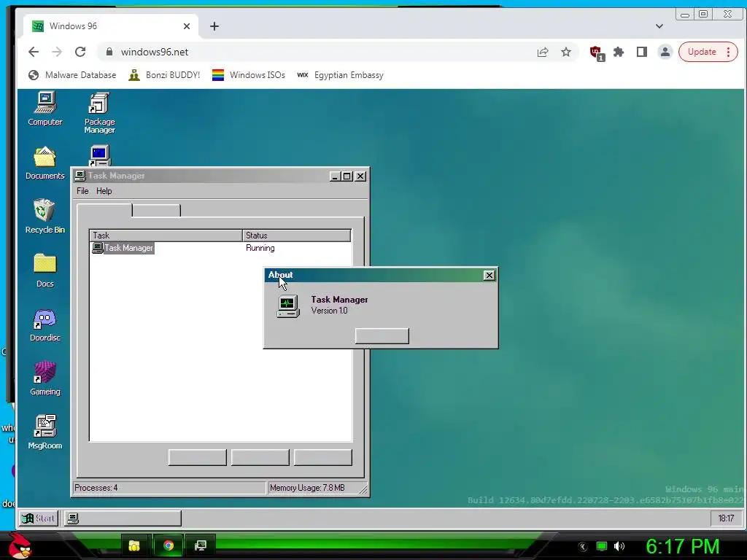Open the Docs folder icon
Image resolution: width=747 pixels, height=560 pixels.
tap(45, 271)
